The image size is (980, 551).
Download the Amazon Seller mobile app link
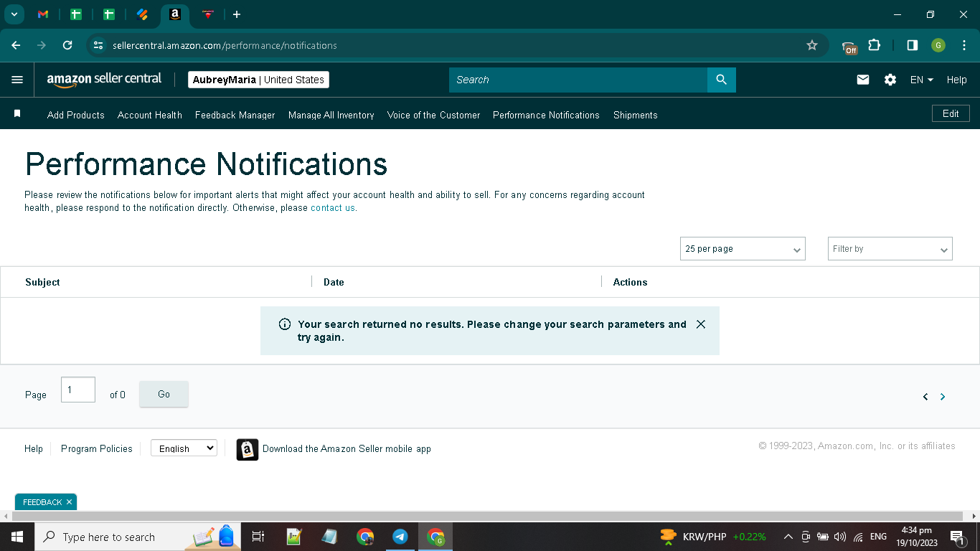coord(347,449)
